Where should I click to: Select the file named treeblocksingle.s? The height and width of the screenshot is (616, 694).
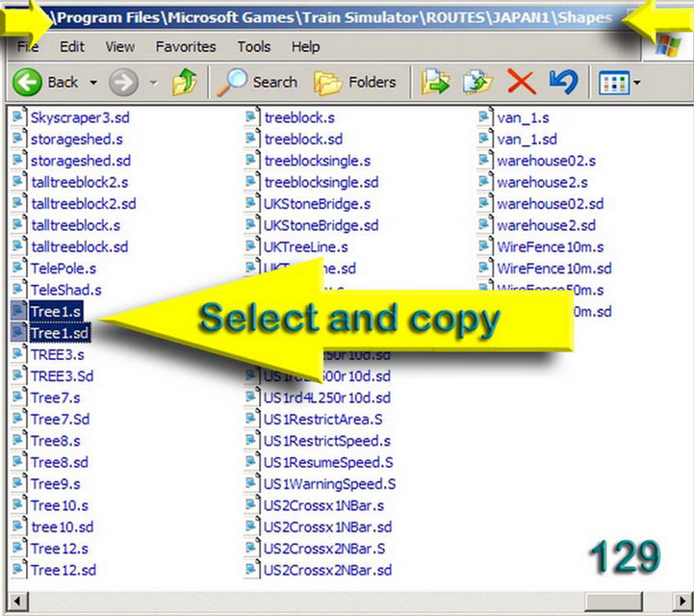(318, 161)
